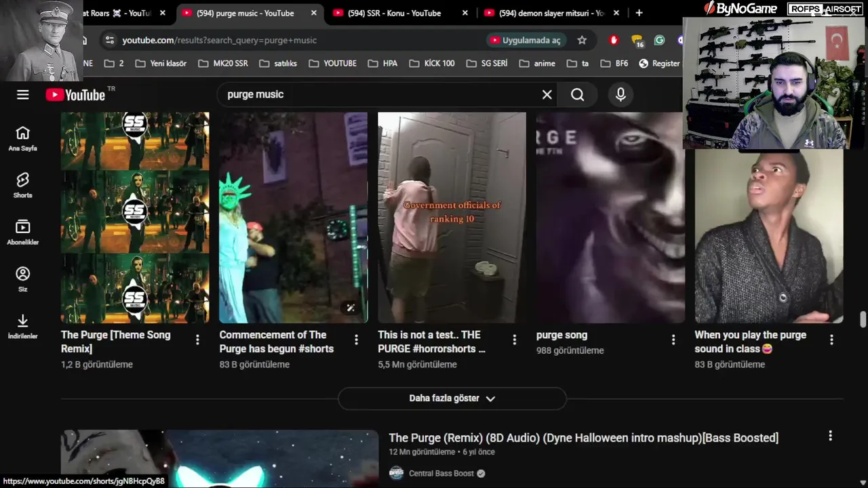This screenshot has width=868, height=488.
Task: Click Uygulamada aç button
Action: click(x=525, y=40)
